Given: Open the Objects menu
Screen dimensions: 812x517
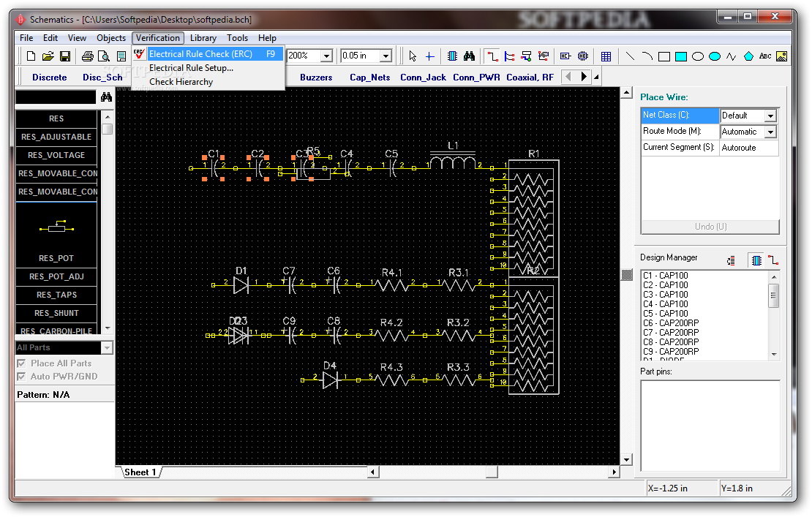Looking at the screenshot, I should tap(110, 38).
